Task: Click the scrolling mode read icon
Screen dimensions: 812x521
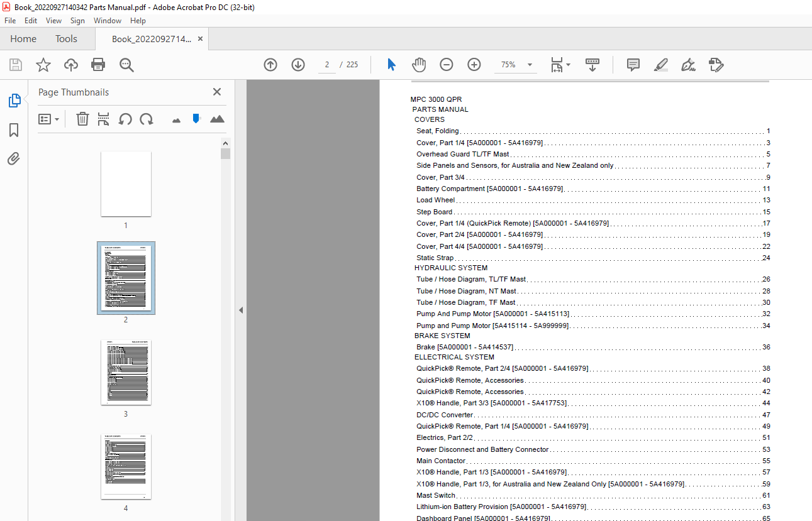Action: (x=592, y=65)
